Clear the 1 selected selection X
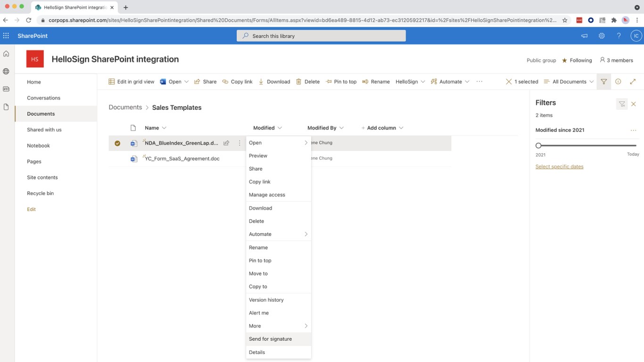The height and width of the screenshot is (362, 644). tap(509, 82)
